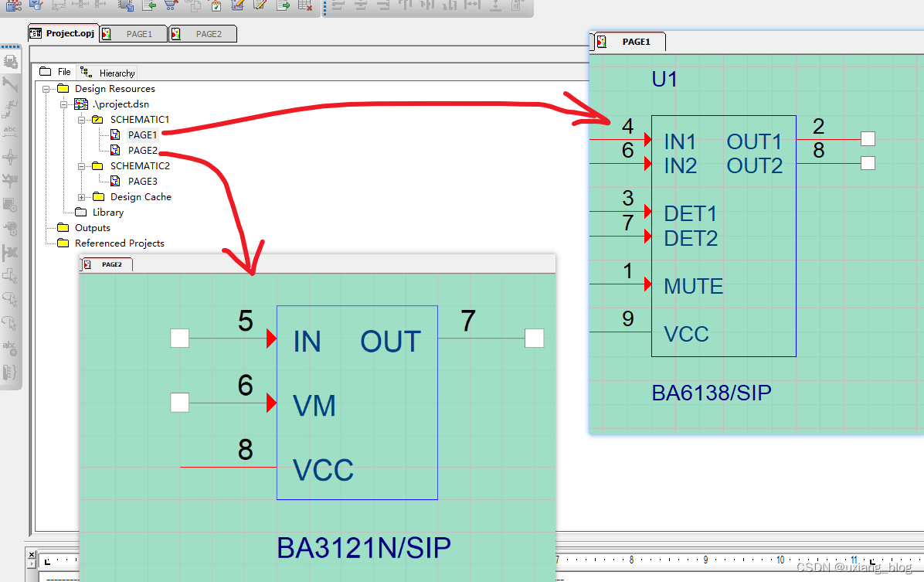Select PAGE2 in the project tree
This screenshot has height=582, width=924.
pyautogui.click(x=143, y=151)
